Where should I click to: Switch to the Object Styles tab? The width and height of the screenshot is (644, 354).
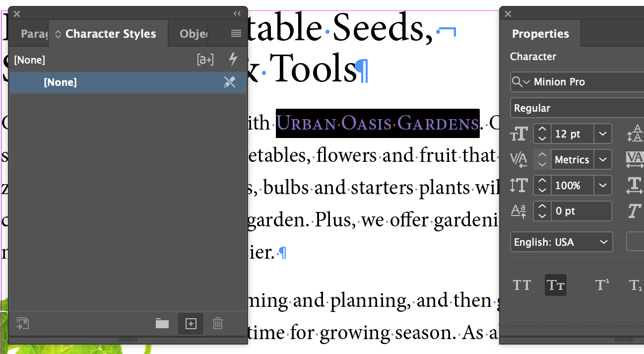(x=194, y=34)
